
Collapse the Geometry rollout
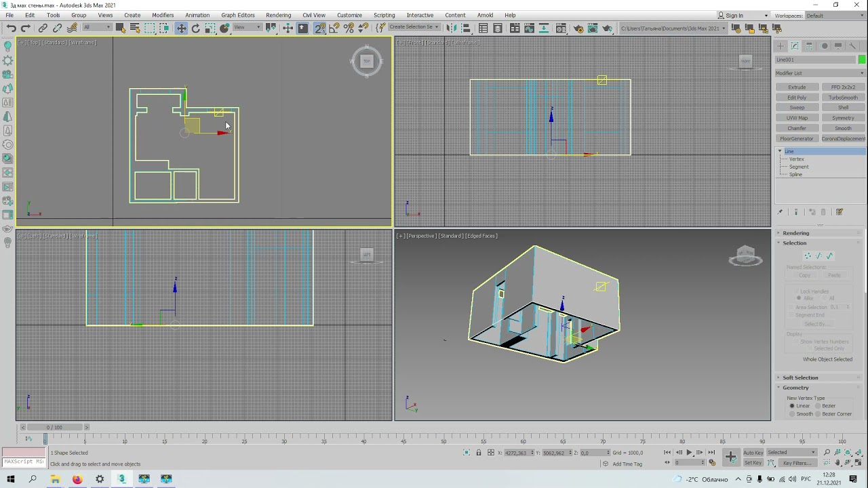point(796,388)
